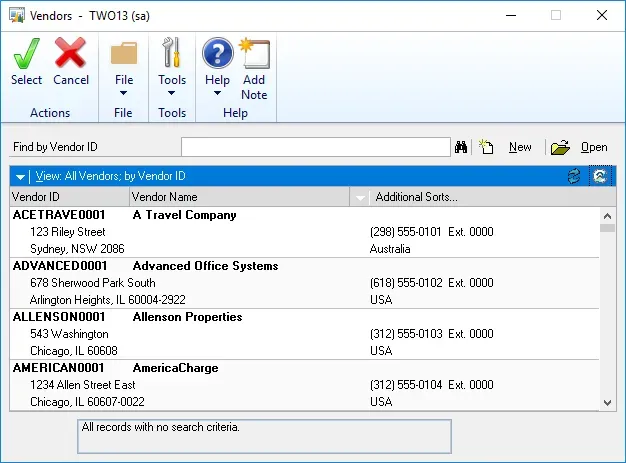Viewport: 626px width, 463px height.
Task: Click the vendor list scrollbar down arrow
Action: [x=607, y=402]
